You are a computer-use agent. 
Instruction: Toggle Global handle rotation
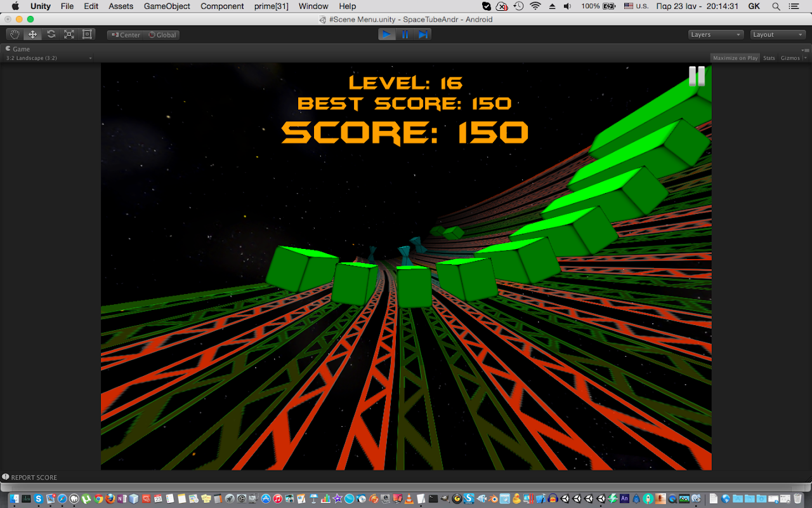click(162, 35)
